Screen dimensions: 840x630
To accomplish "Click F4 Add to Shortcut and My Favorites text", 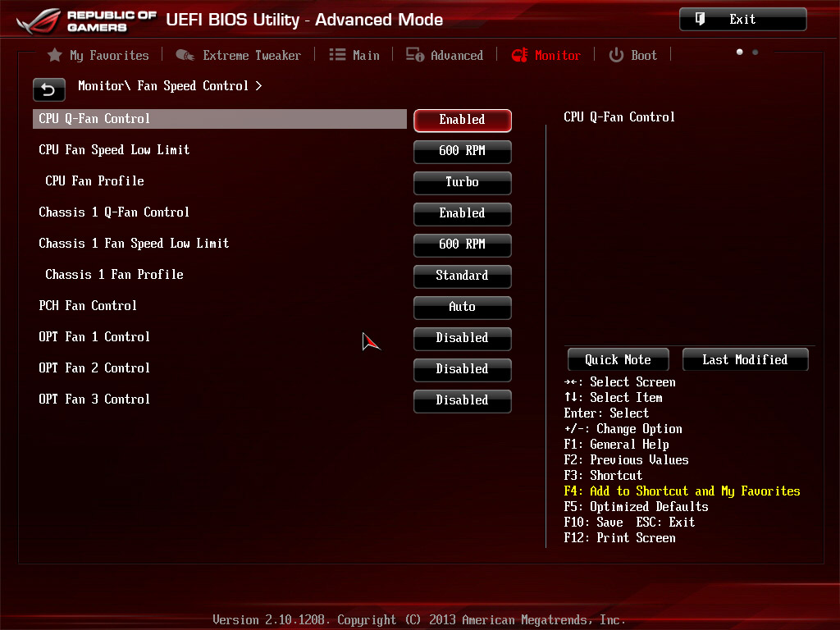I will point(682,491).
